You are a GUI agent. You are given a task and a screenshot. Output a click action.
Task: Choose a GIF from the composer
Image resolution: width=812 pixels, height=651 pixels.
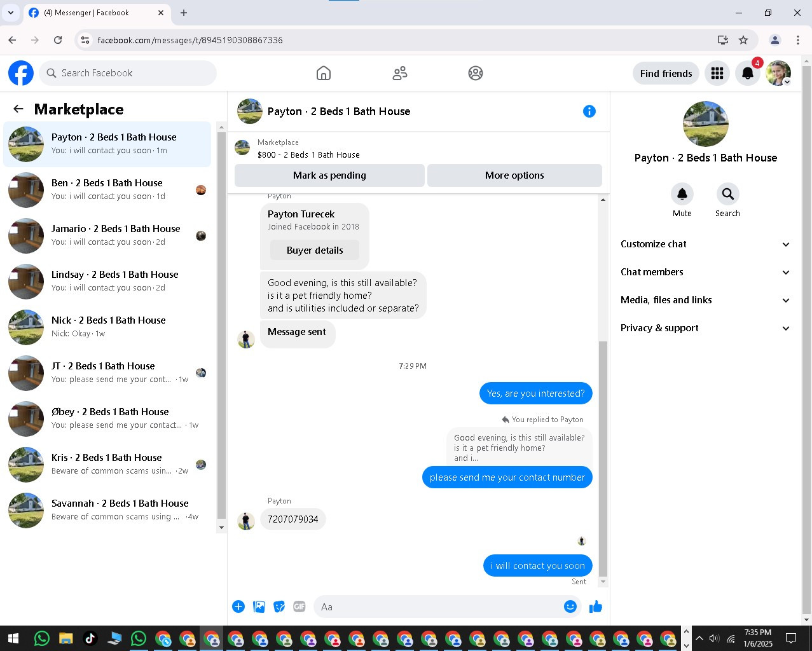pyautogui.click(x=299, y=606)
